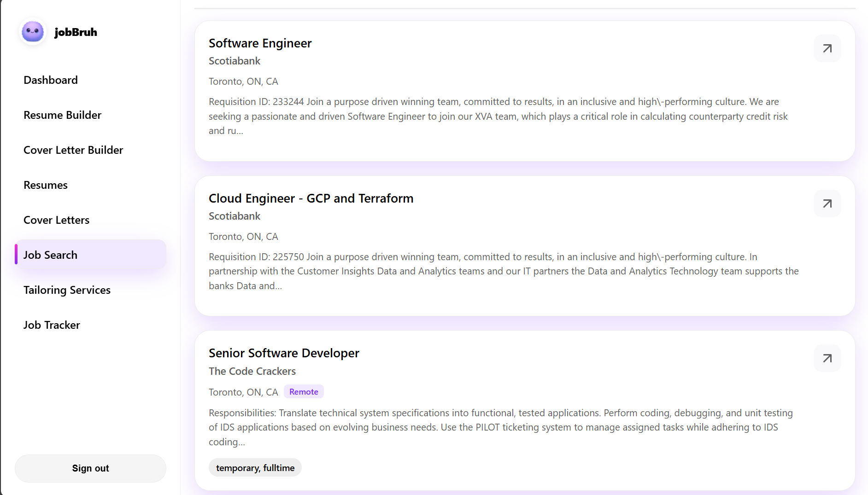This screenshot has width=868, height=495.
Task: Go to the Dashboard section
Action: [51, 80]
